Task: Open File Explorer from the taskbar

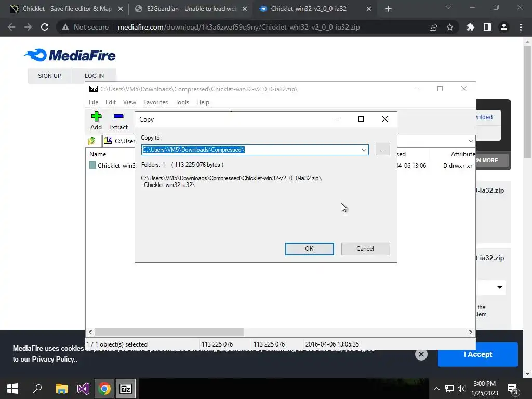Action: pos(62,389)
